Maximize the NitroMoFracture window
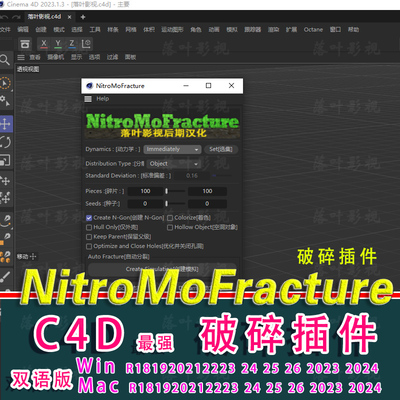This screenshot has height=400, width=400. 208,86
